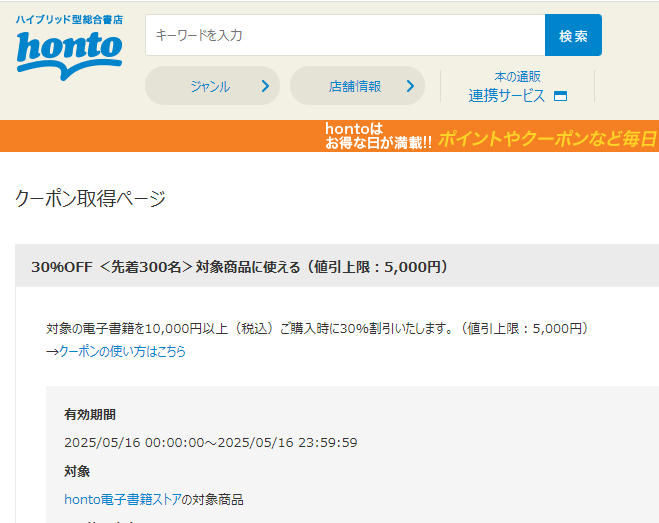This screenshot has width=659, height=523.
Task: Open クーポンの使い方はこちら link
Action: click(x=122, y=351)
